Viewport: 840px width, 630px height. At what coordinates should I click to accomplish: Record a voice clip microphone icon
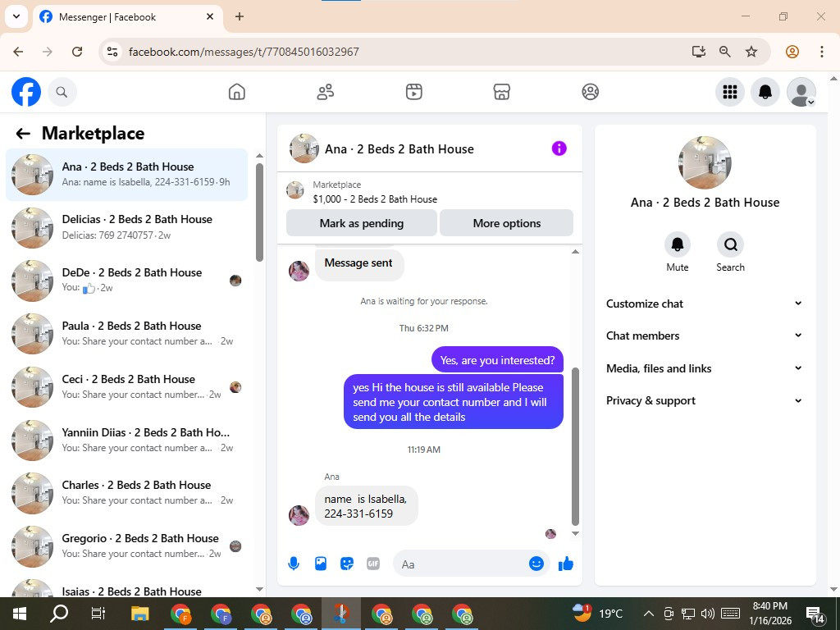[x=294, y=564]
